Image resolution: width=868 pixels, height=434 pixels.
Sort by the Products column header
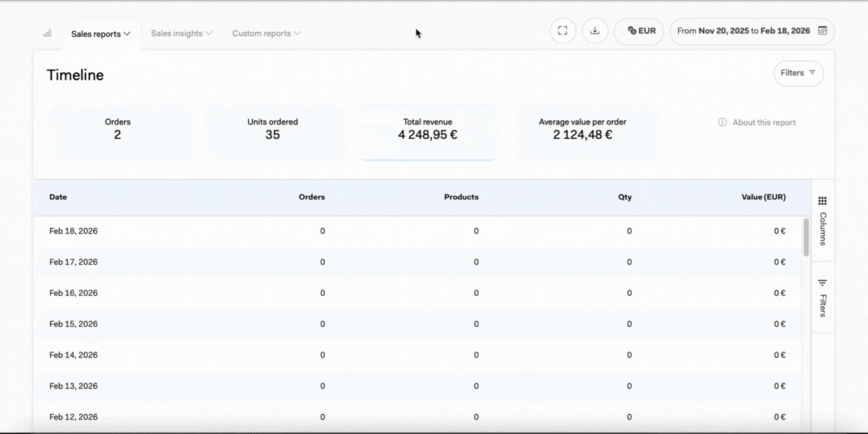point(461,197)
